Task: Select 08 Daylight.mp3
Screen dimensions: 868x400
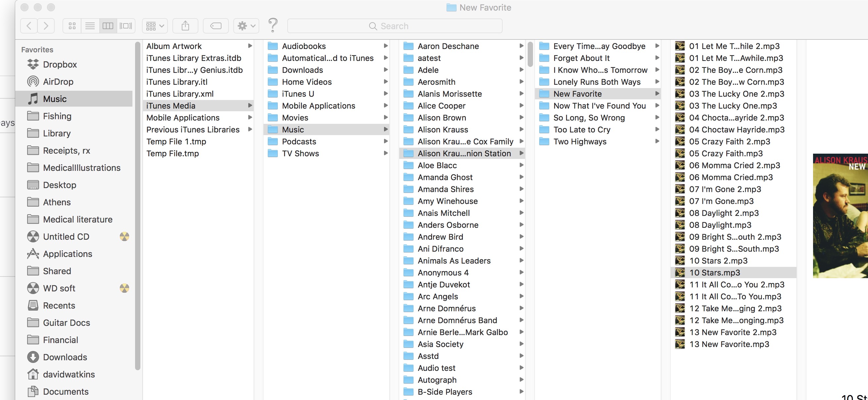Action: 734,225
